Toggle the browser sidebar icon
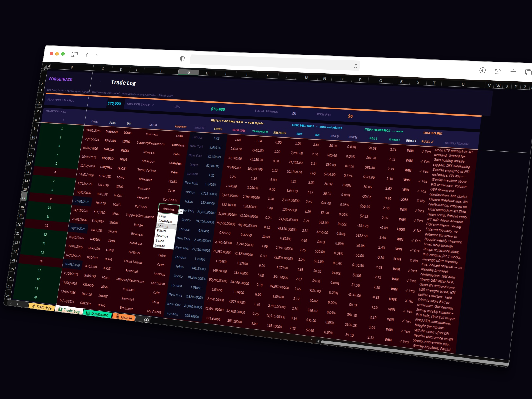 pos(74,55)
